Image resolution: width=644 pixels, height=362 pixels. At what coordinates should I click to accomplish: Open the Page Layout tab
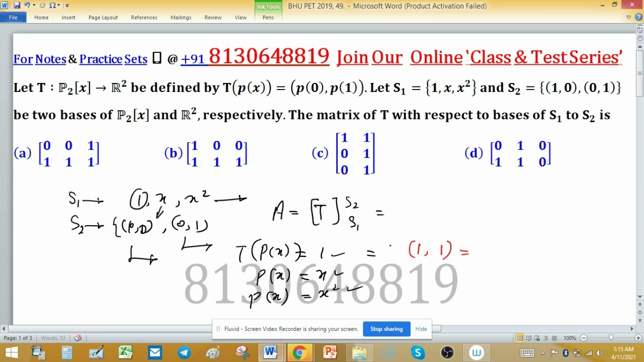[103, 17]
